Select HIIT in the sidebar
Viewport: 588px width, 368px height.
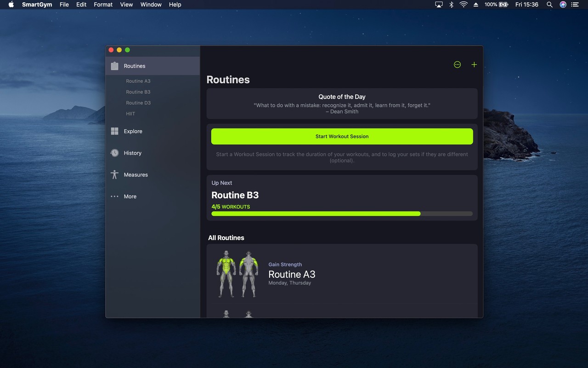[130, 114]
